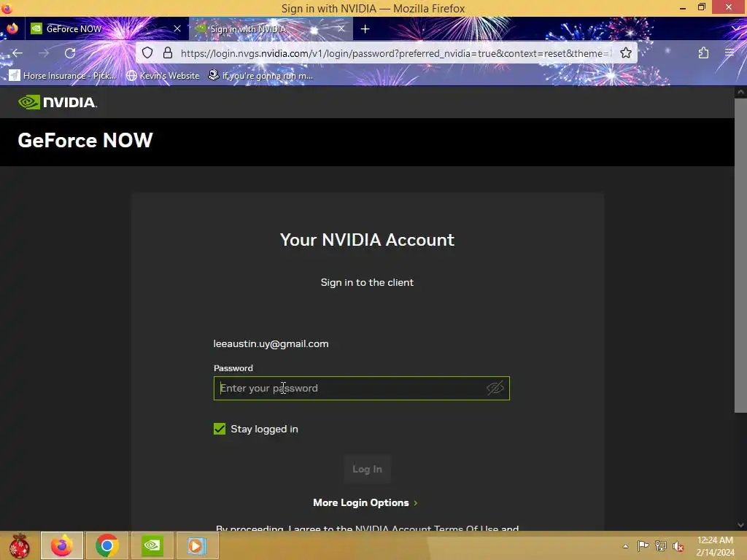
Task: Click the scrollbar down arrow
Action: 740,525
